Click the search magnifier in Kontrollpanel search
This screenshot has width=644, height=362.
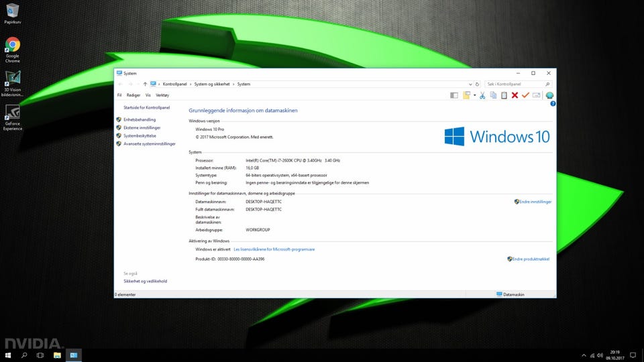tap(547, 84)
